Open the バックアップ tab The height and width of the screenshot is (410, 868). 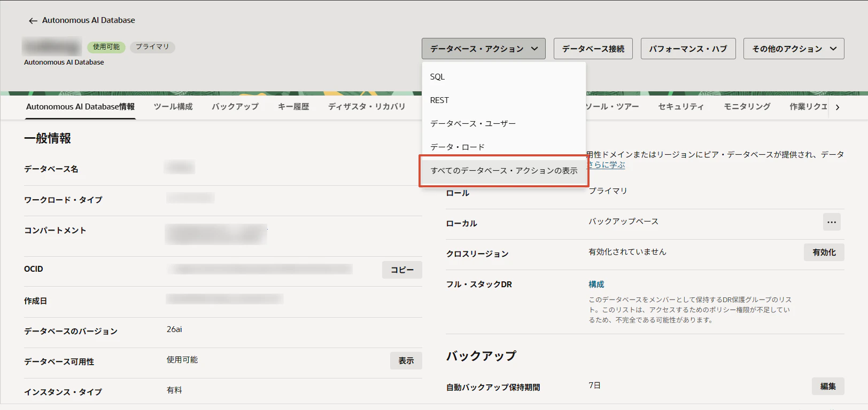235,107
